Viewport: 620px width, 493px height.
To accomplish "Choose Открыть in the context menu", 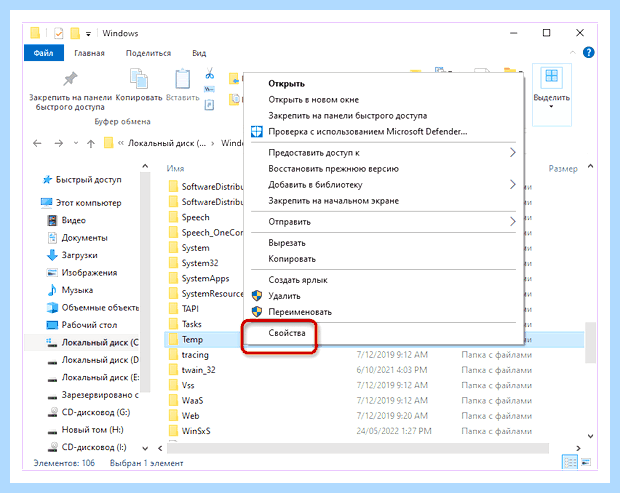I will 286,83.
